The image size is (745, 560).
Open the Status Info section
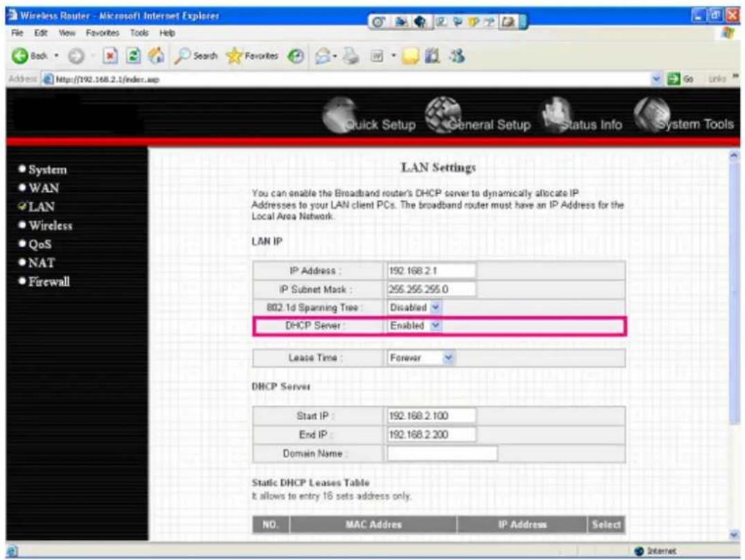coord(582,116)
